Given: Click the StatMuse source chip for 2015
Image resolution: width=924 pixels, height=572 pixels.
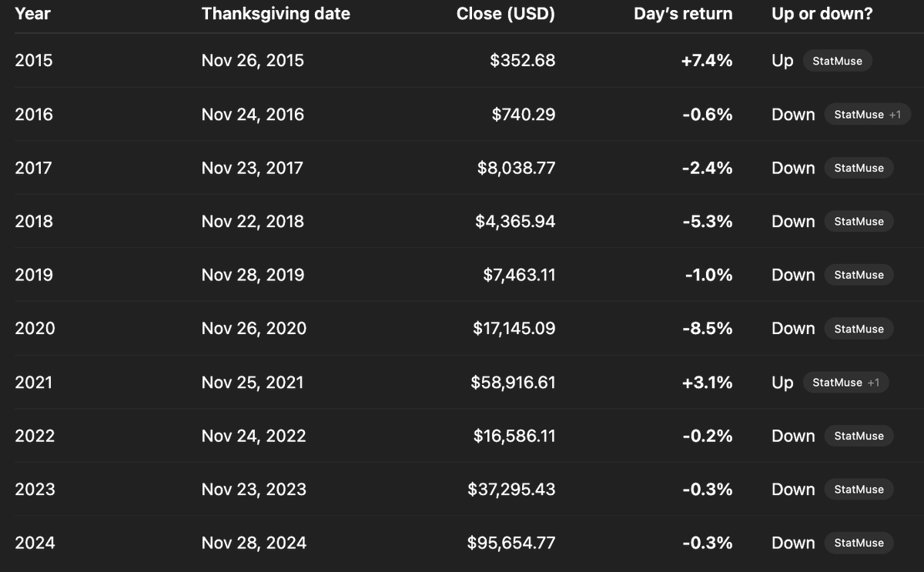Looking at the screenshot, I should click(837, 61).
